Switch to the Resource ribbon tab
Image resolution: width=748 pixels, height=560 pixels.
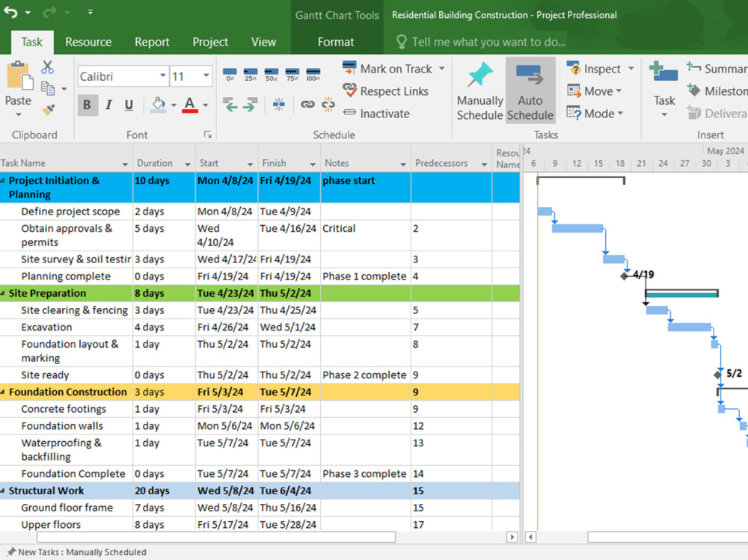coord(88,42)
